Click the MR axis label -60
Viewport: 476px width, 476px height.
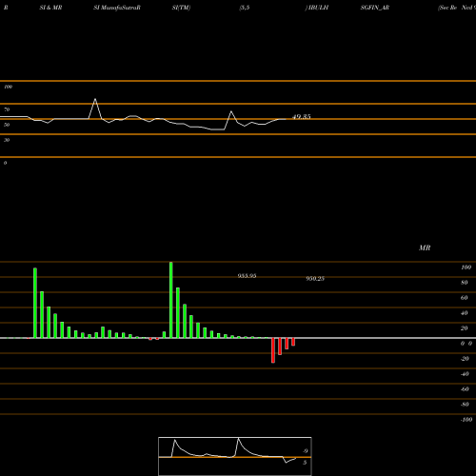pyautogui.click(x=465, y=389)
